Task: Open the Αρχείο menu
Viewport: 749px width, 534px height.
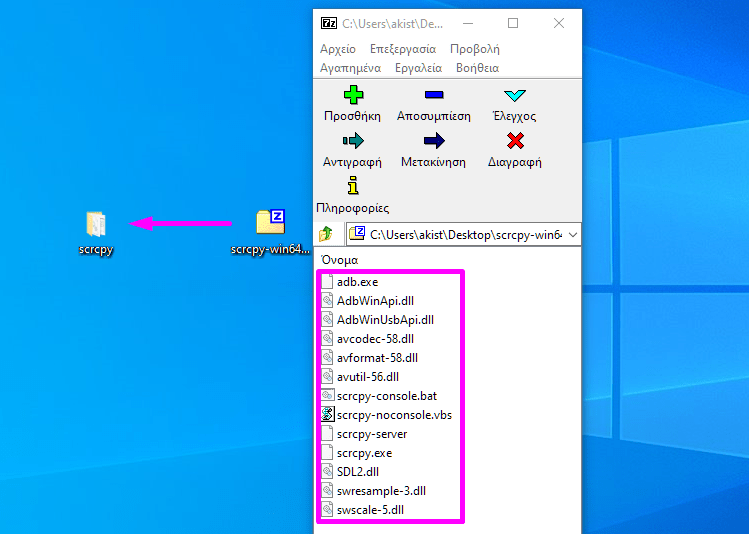Action: pyautogui.click(x=338, y=49)
